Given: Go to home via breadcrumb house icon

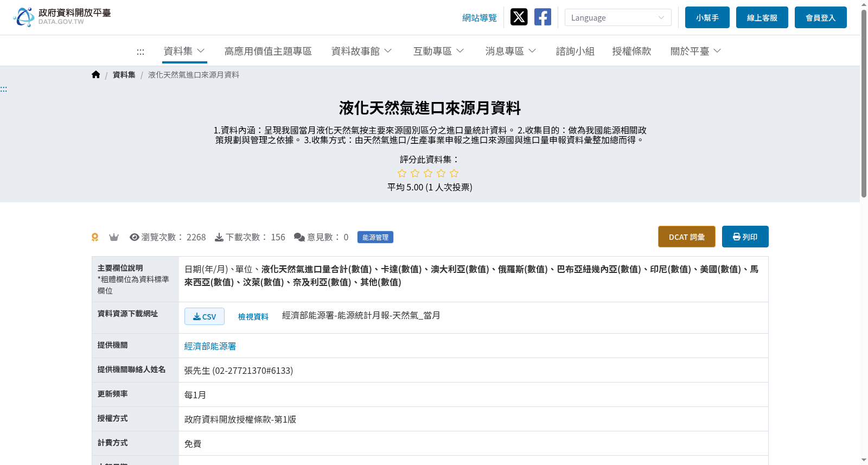Looking at the screenshot, I should (96, 75).
